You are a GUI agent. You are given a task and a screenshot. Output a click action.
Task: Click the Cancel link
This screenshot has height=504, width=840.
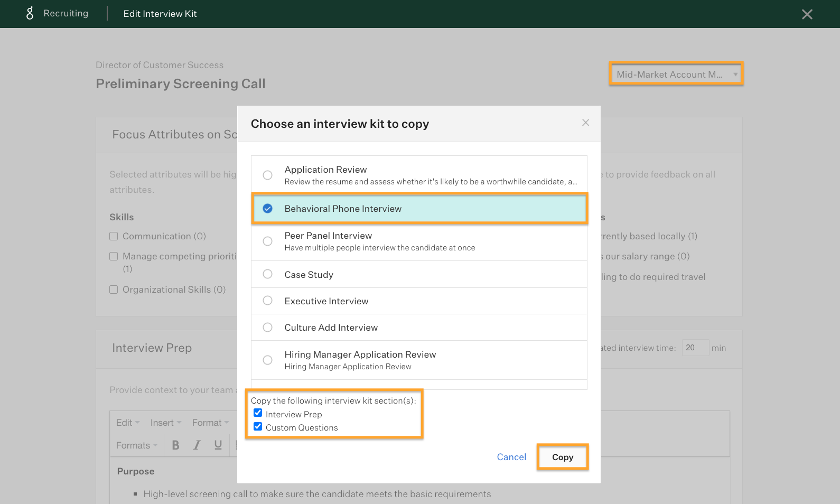[511, 457]
